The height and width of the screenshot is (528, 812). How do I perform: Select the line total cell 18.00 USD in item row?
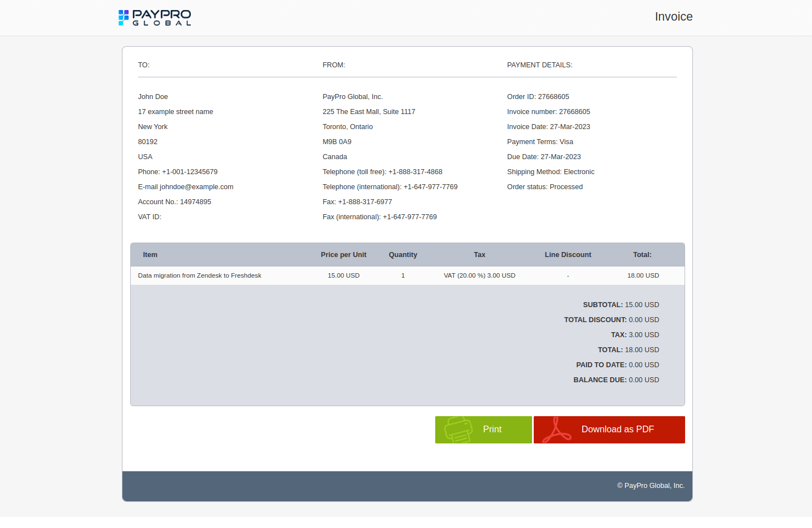click(643, 275)
